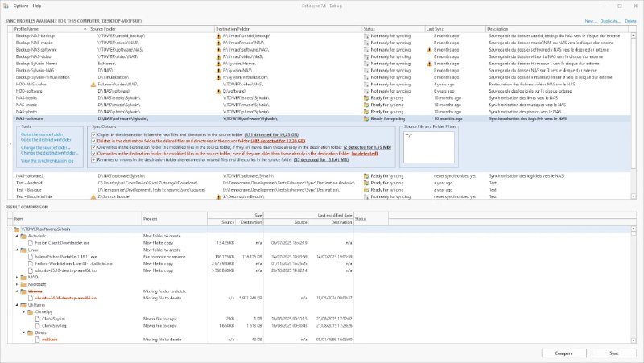Click Ready for syncing icon of NAS-music
The image size is (644, 363).
point(366,105)
